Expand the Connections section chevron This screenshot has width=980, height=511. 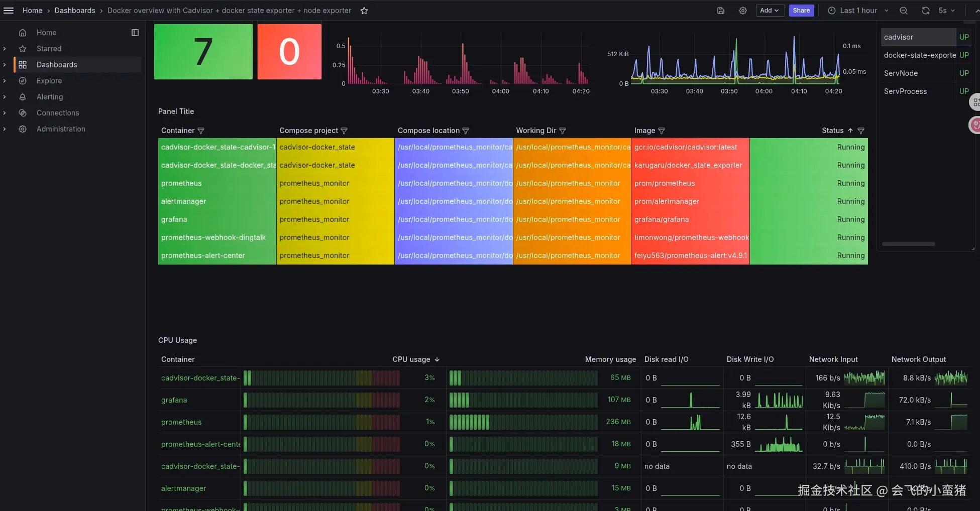pos(5,113)
